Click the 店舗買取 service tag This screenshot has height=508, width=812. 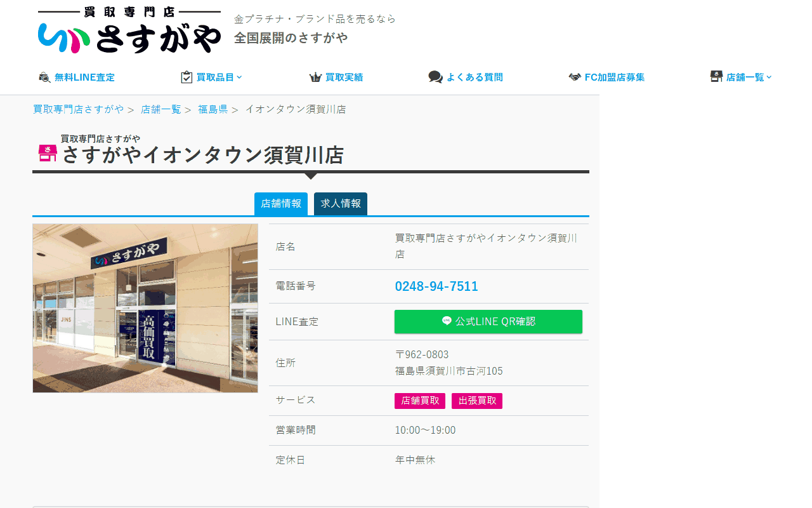tap(420, 401)
